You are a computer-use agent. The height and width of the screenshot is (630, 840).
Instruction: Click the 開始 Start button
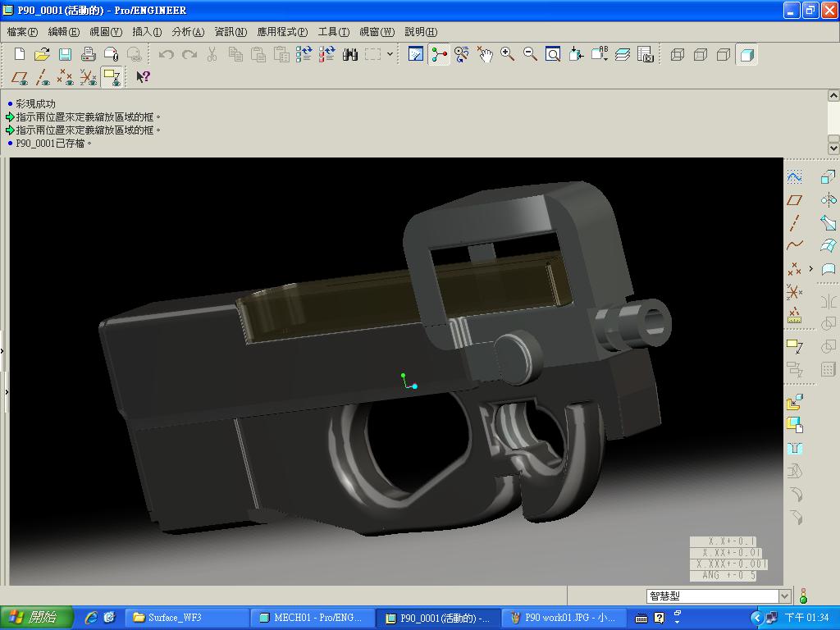coord(35,618)
